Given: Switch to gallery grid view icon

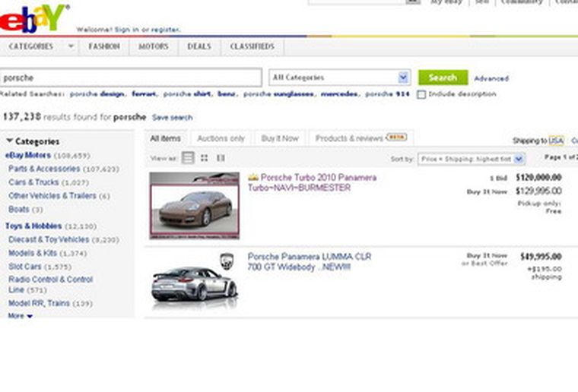Looking at the screenshot, I should pyautogui.click(x=205, y=158).
